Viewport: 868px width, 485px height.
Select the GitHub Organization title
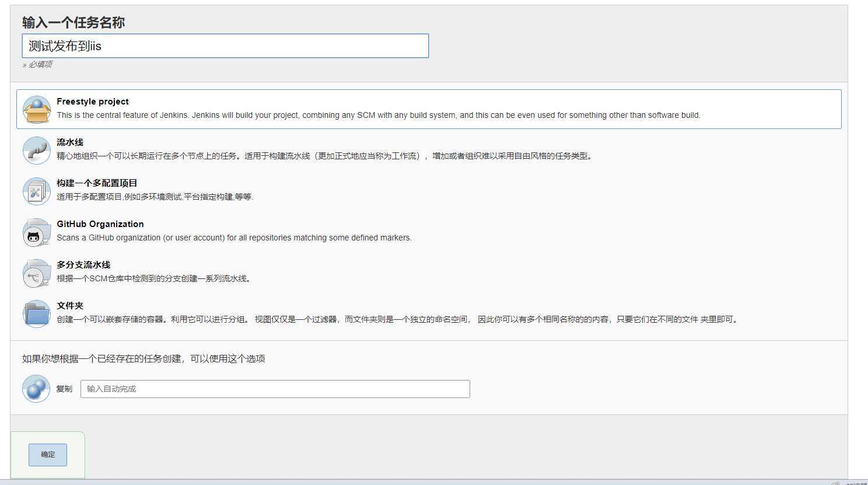point(100,224)
